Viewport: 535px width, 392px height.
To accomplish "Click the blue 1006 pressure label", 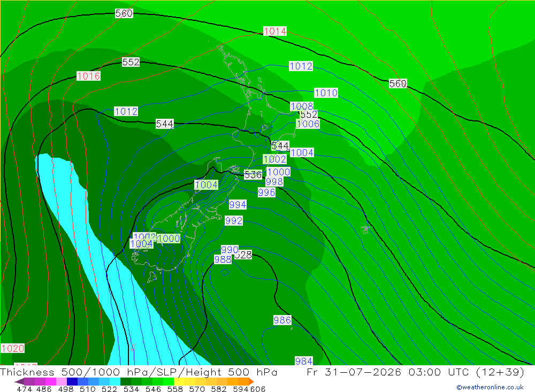I will point(308,124).
